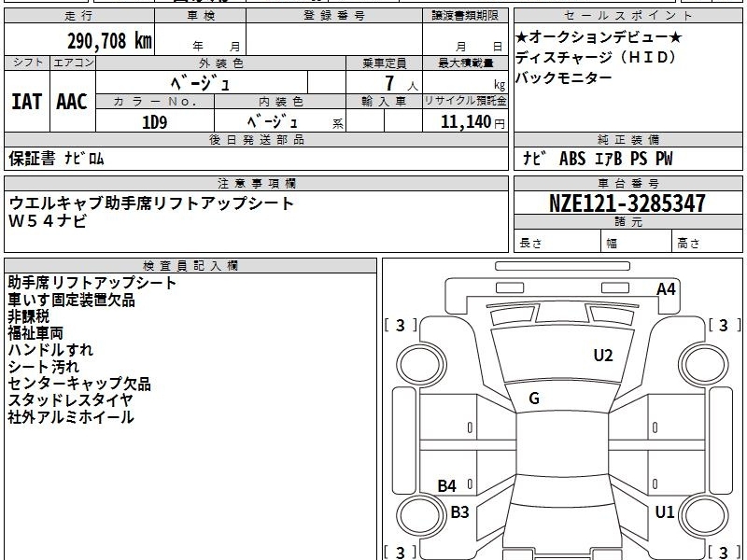Click the interior color value ベージュ
Viewport: 747px width, 560px height.
273,122
